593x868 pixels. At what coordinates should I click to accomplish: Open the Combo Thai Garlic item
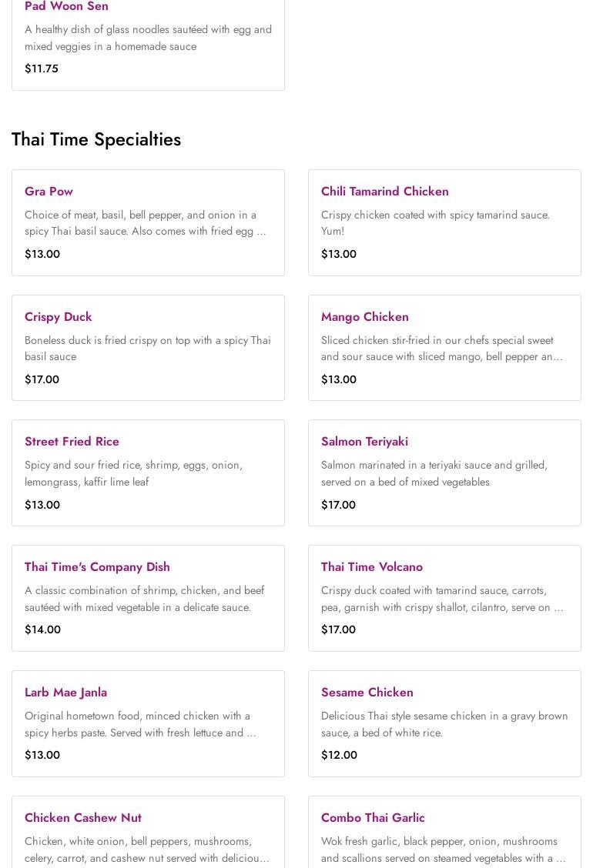[373, 817]
